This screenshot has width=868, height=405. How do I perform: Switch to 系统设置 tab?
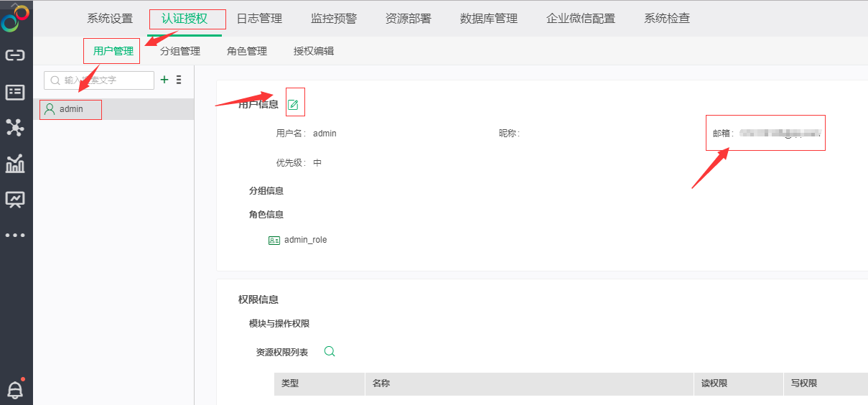(x=110, y=19)
